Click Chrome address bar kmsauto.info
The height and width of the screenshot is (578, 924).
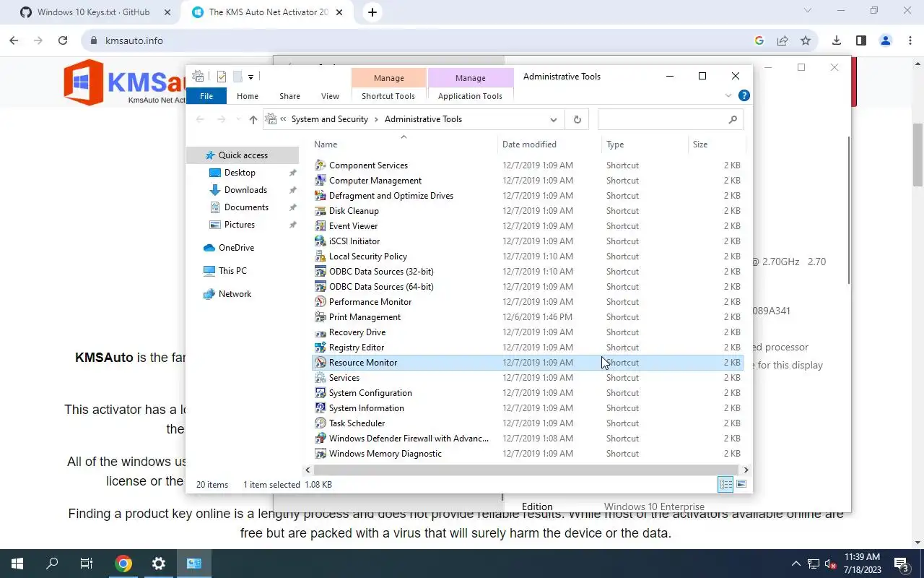point(134,40)
